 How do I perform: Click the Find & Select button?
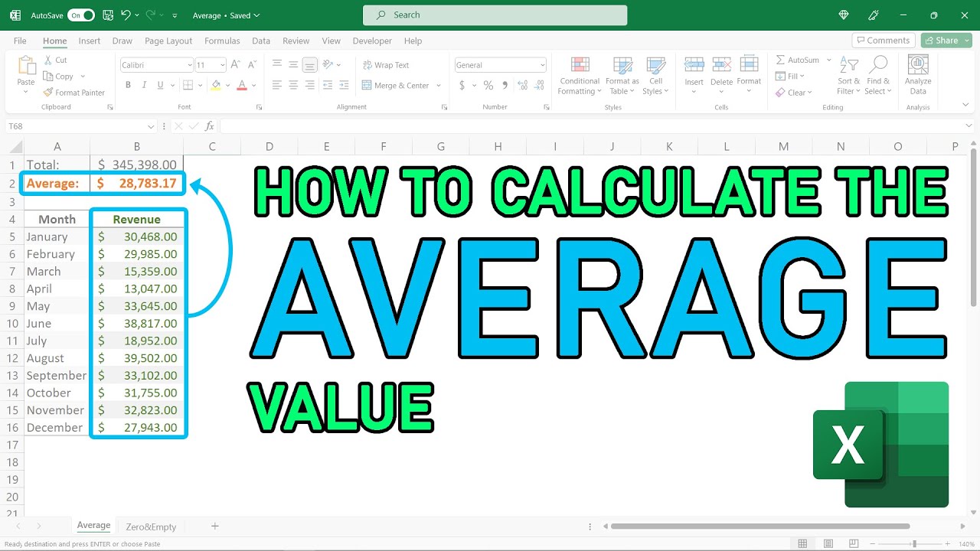(x=879, y=75)
